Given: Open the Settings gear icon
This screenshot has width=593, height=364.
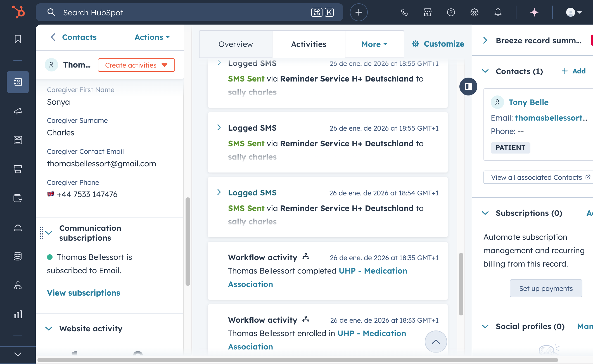Looking at the screenshot, I should coord(475,12).
